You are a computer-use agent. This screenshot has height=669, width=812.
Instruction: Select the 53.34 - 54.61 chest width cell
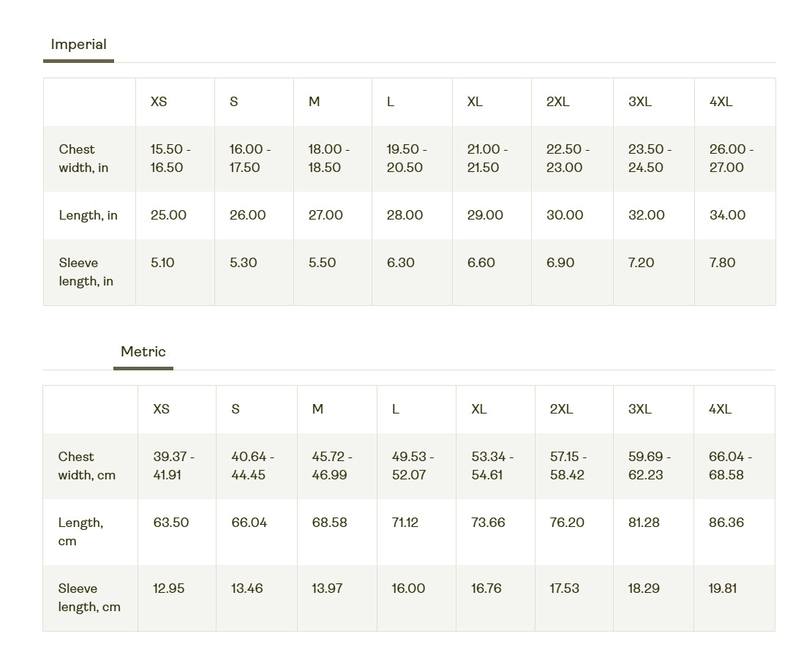tap(492, 466)
